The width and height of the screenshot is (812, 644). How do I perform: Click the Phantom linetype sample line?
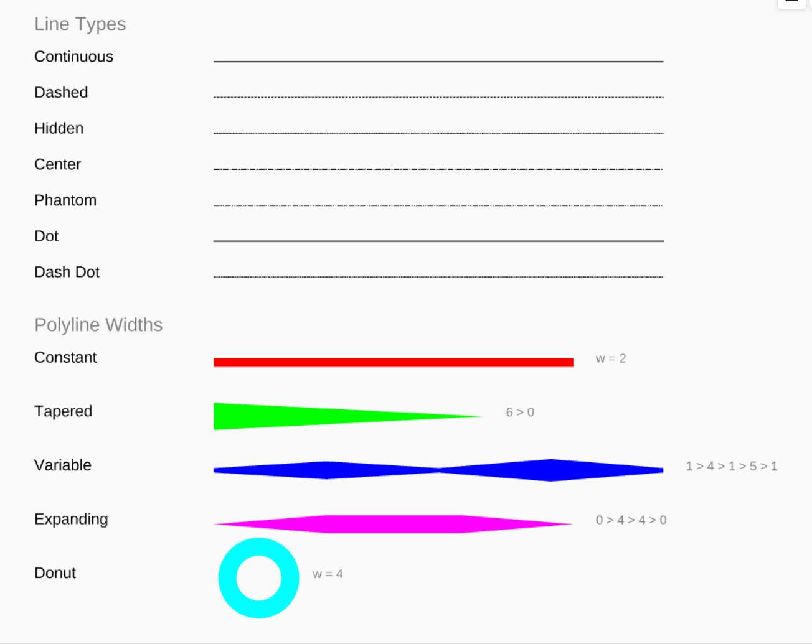pos(438,205)
